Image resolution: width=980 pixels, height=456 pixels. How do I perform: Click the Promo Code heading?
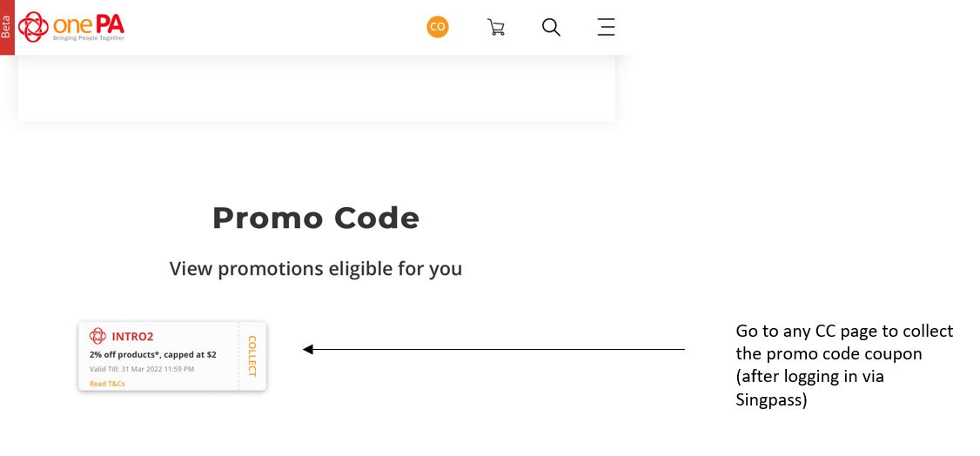click(x=316, y=218)
